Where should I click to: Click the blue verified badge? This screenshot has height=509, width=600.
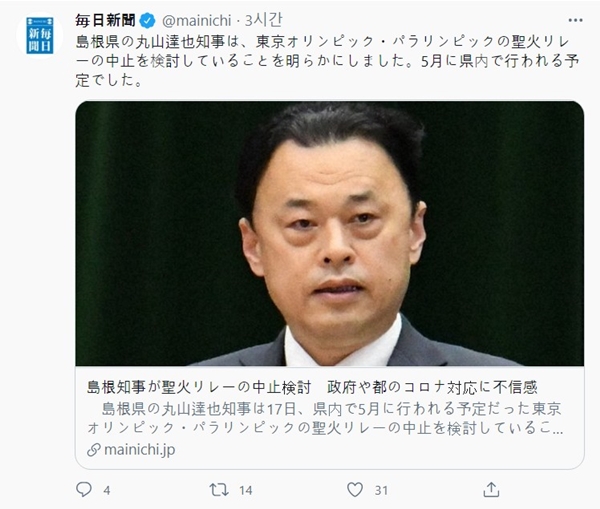coord(147,21)
